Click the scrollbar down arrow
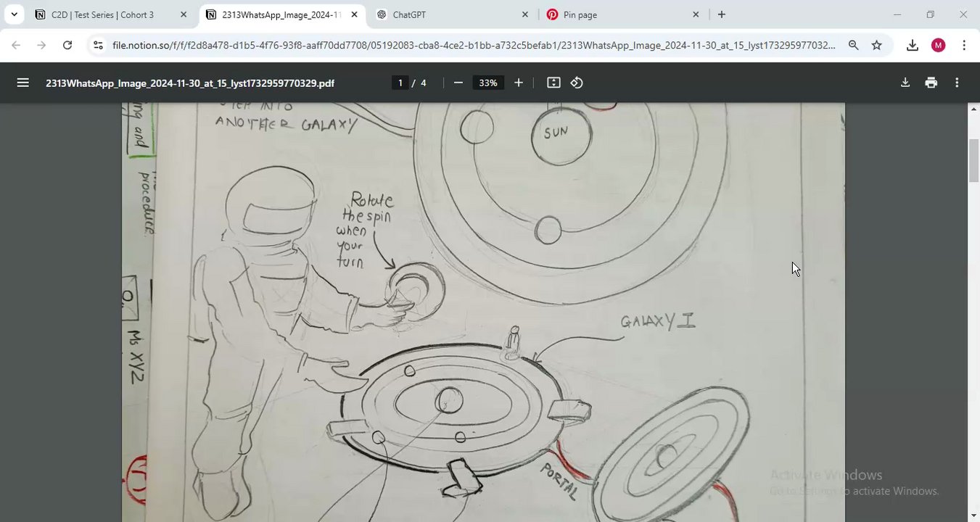 click(x=973, y=515)
